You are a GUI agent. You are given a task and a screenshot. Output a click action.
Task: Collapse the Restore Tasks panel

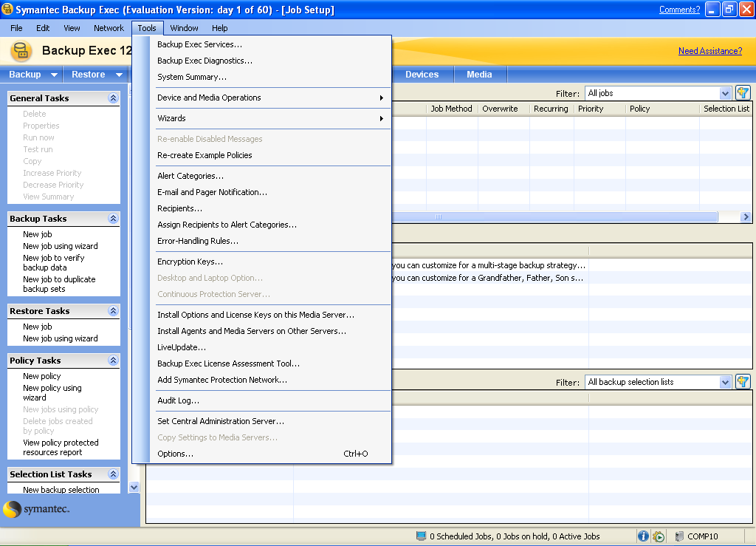tap(113, 311)
